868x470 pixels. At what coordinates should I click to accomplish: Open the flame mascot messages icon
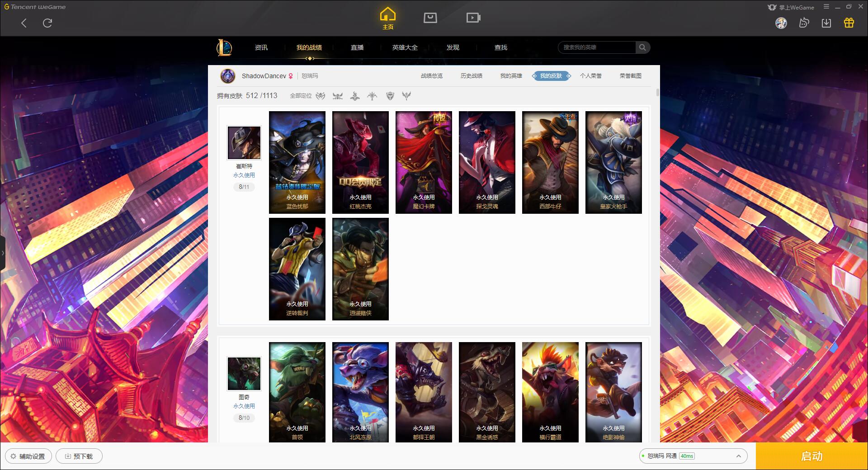[x=804, y=23]
